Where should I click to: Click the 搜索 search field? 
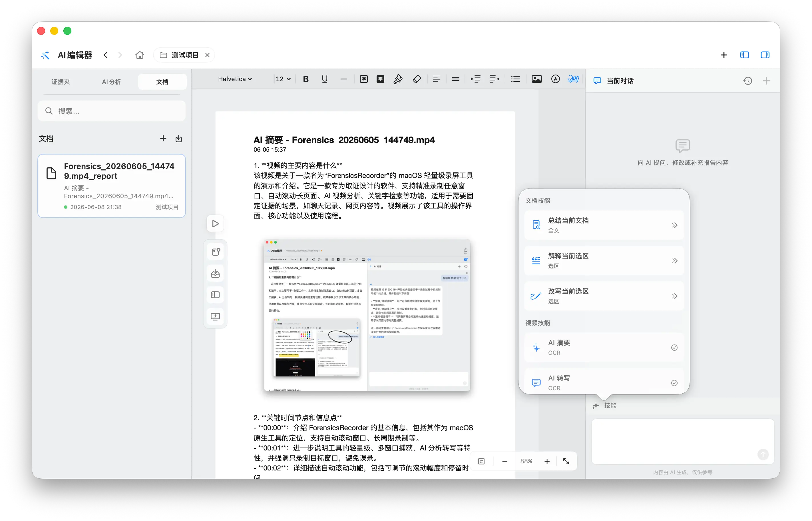[112, 111]
